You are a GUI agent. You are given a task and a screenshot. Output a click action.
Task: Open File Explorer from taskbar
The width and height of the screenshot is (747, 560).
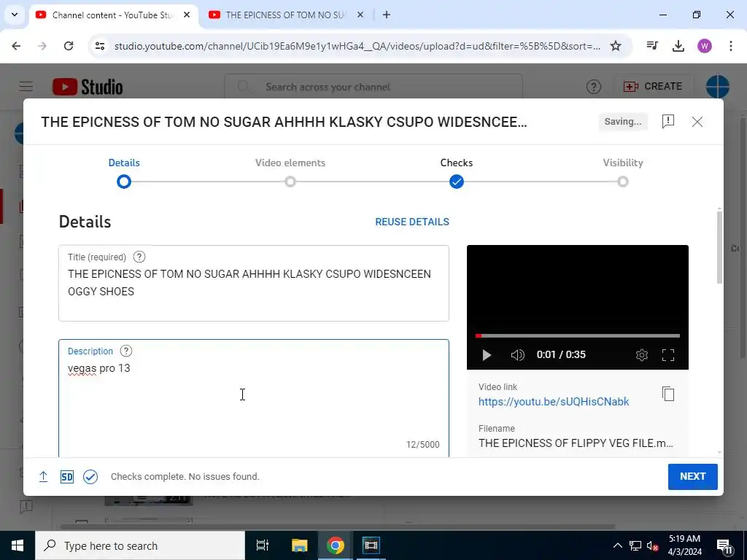[x=300, y=545]
